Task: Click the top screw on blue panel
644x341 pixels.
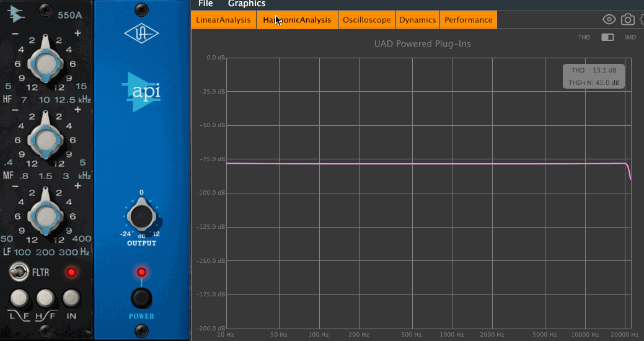Action: (x=141, y=9)
